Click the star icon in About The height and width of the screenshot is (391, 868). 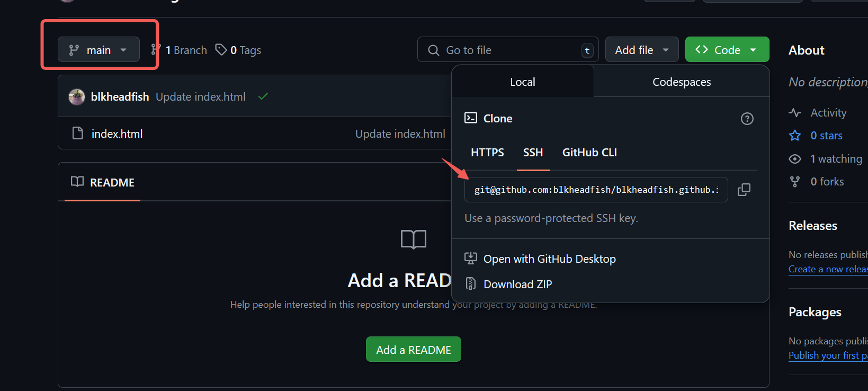tap(795, 136)
